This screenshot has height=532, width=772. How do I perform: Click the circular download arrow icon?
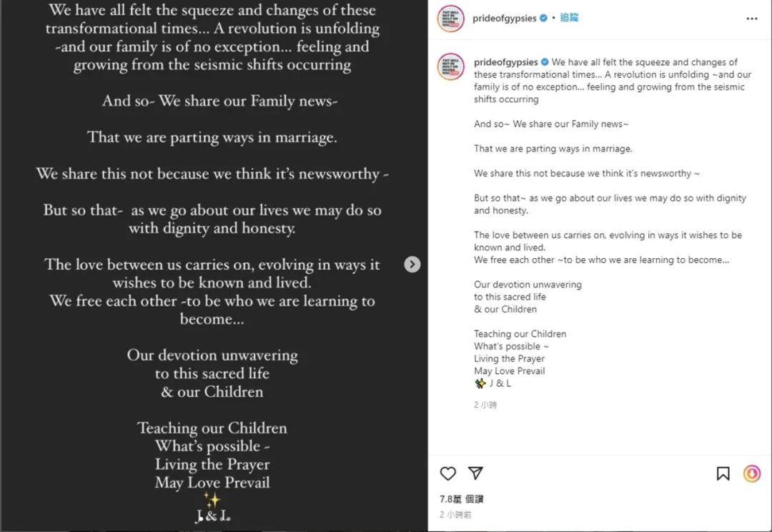[x=752, y=473]
